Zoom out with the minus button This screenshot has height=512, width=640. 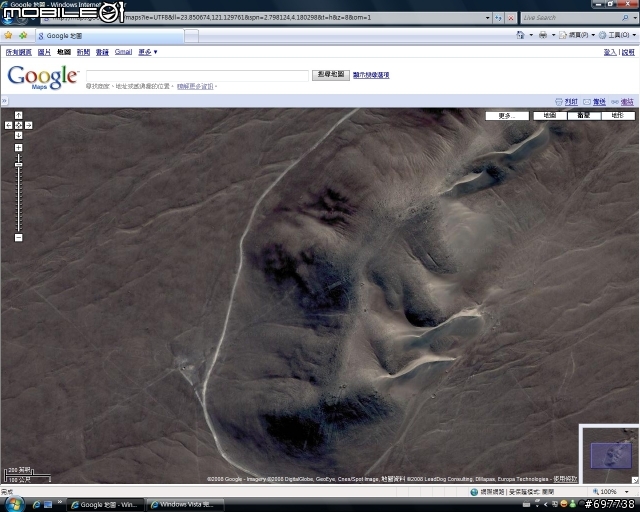click(x=18, y=238)
